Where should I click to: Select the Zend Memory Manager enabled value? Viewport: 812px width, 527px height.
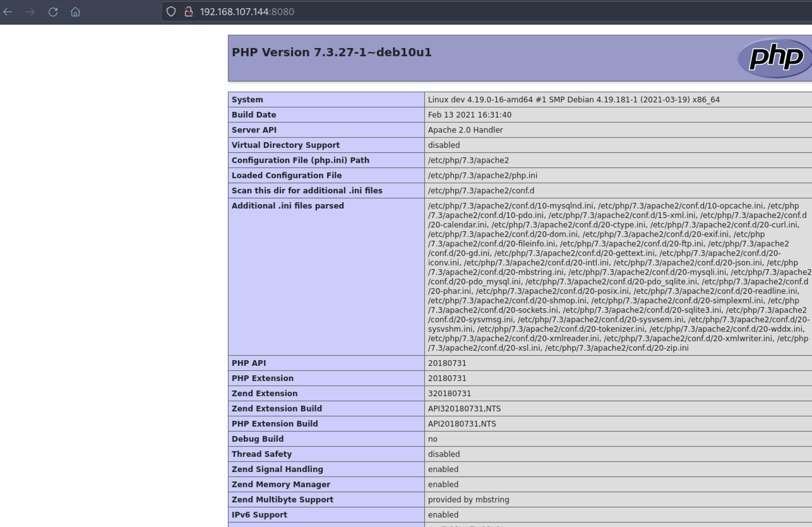(443, 485)
